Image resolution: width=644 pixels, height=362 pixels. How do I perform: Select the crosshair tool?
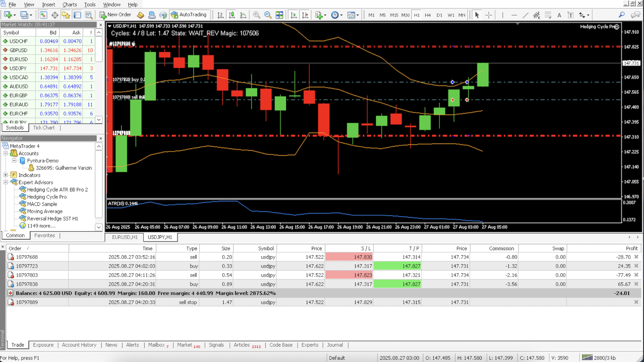coord(489,15)
